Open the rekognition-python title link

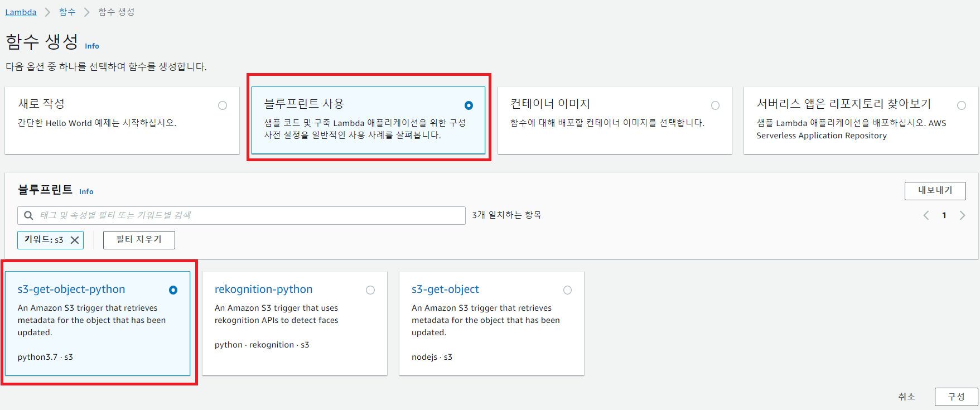pyautogui.click(x=263, y=290)
